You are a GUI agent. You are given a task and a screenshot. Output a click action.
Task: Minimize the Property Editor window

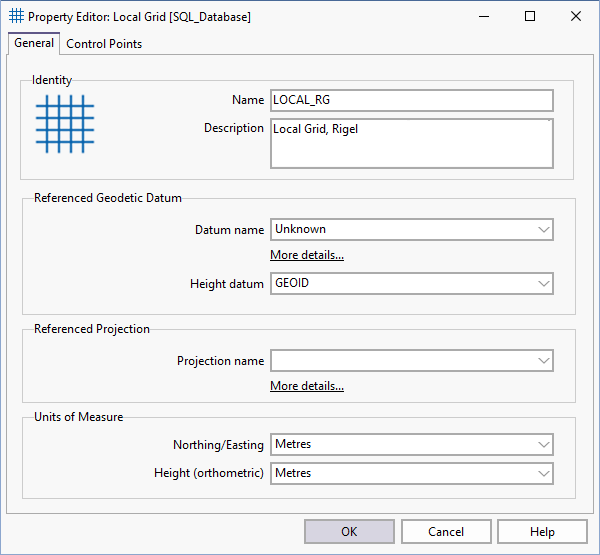point(484,16)
